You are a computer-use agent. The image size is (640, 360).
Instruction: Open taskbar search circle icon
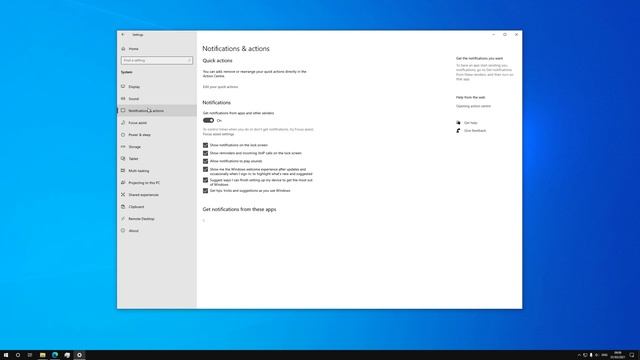[18, 355]
